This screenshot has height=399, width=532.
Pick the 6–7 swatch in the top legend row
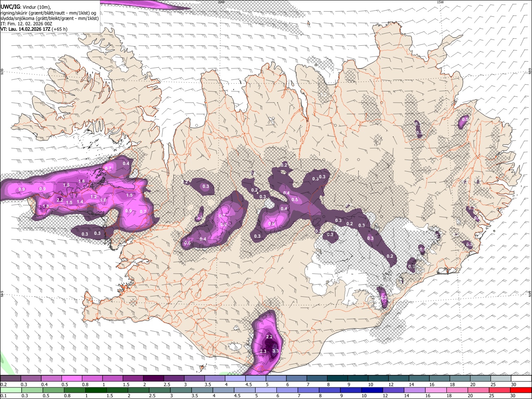pyautogui.click(x=297, y=378)
